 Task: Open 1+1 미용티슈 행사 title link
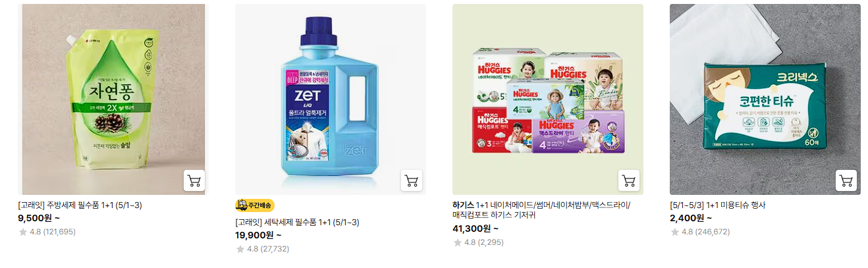[718, 205]
